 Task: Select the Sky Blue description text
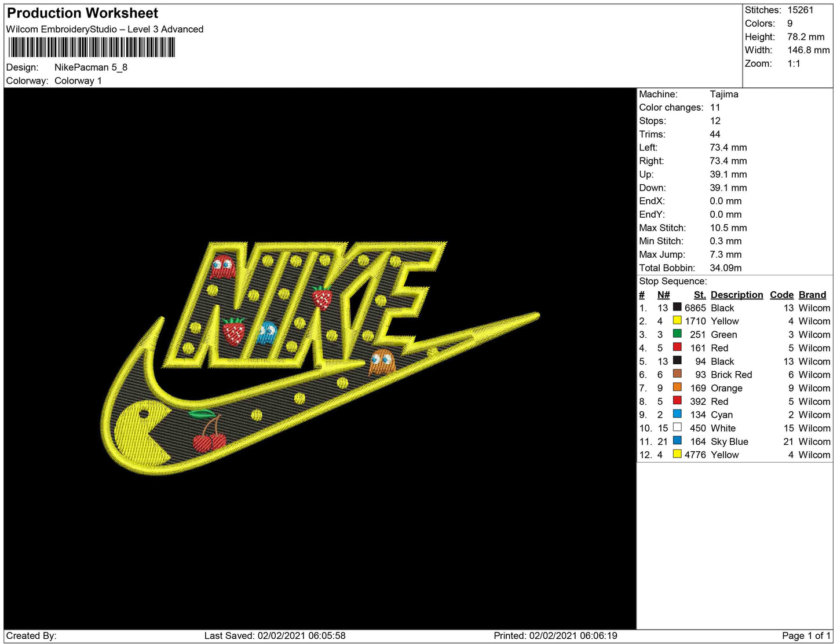point(730,441)
